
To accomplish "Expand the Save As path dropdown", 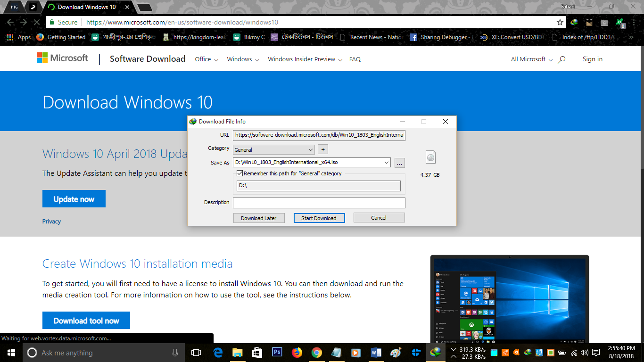I will click(x=387, y=163).
